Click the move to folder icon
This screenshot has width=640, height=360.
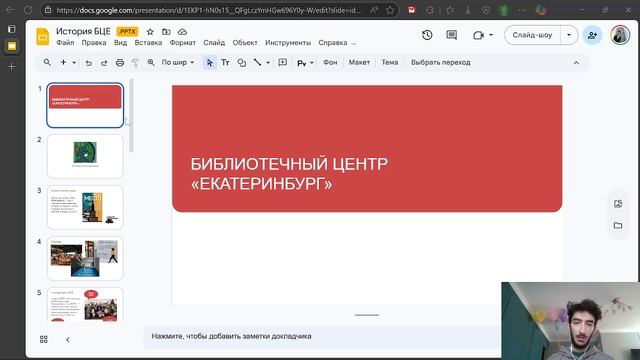[x=166, y=32]
